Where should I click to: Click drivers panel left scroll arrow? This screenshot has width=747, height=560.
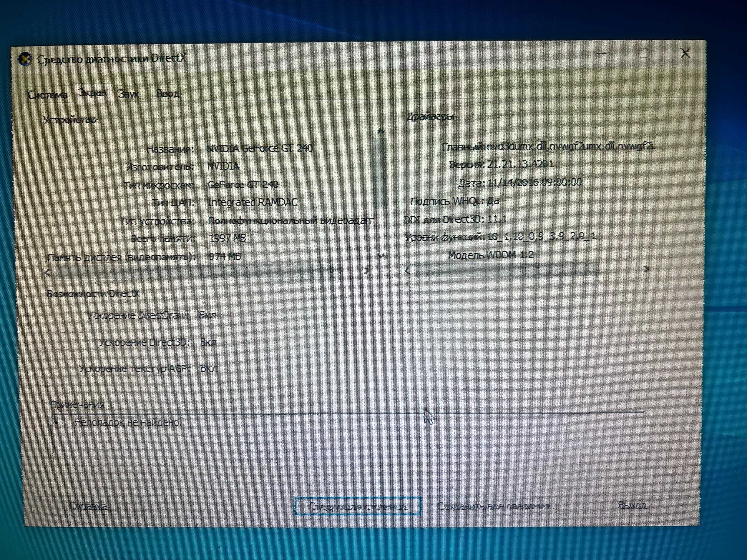(x=408, y=270)
